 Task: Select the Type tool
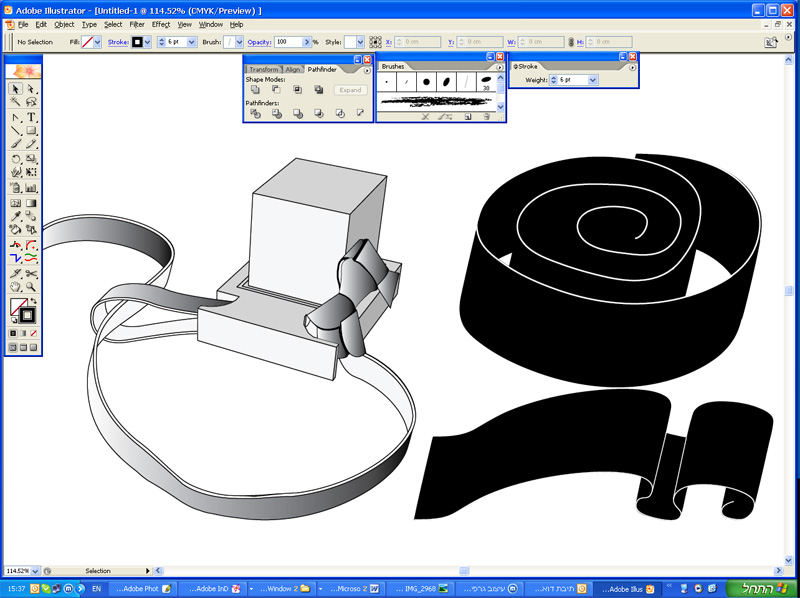[32, 117]
